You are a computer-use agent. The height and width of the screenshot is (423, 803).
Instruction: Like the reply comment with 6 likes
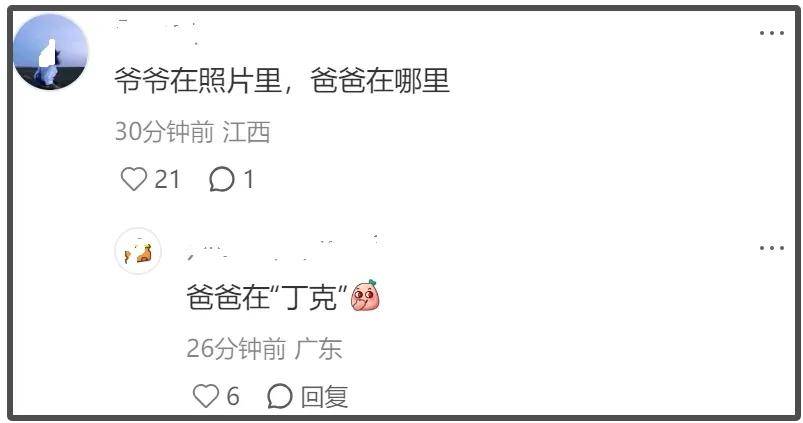(206, 396)
